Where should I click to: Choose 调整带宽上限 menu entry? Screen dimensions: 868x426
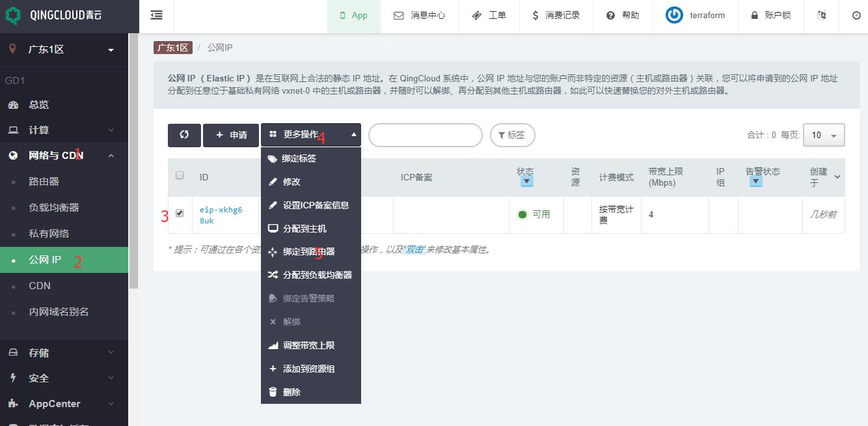click(308, 345)
